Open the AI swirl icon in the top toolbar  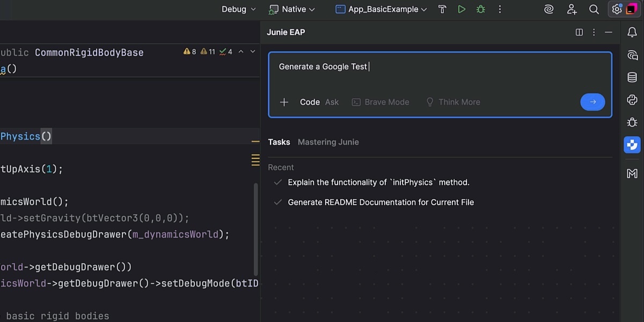548,9
